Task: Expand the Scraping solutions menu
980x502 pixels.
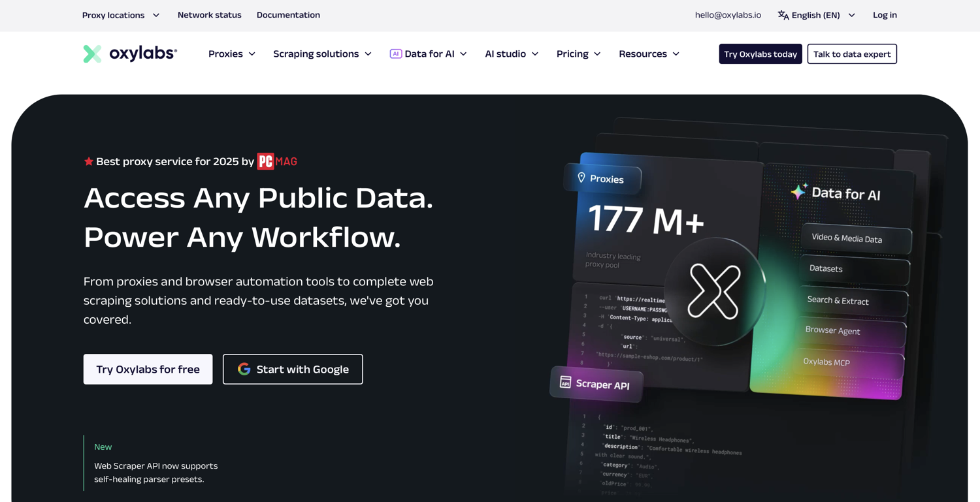Action: pyautogui.click(x=323, y=54)
